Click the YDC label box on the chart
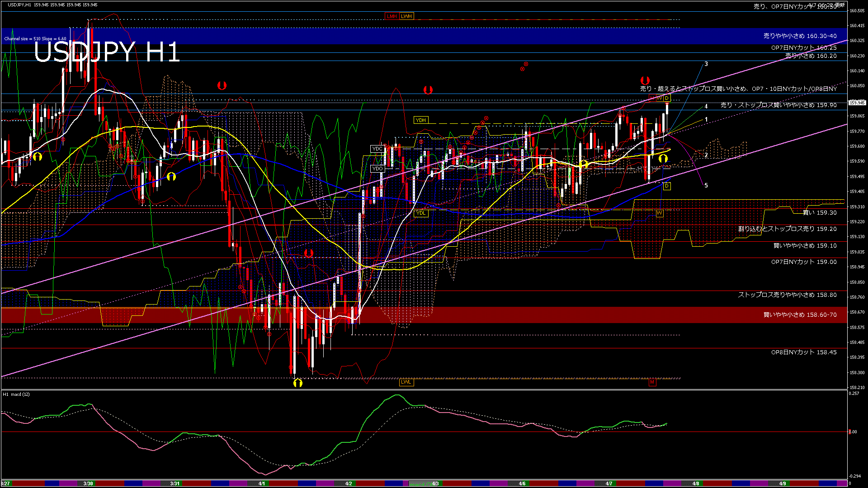Screen dimensions: 868x488 point(377,148)
